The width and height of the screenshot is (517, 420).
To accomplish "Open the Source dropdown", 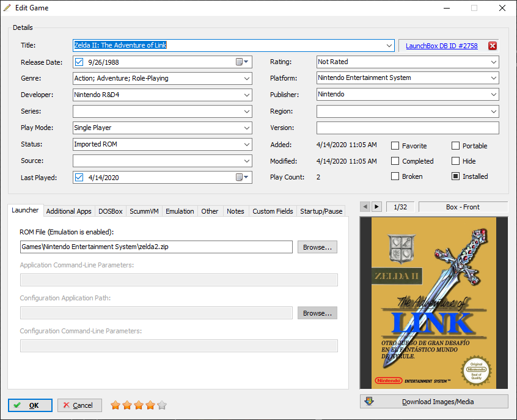I will click(247, 161).
